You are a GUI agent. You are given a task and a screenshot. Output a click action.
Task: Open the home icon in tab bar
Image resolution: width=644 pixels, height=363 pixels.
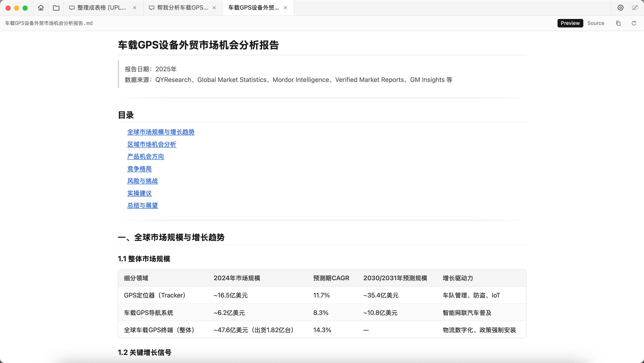(x=41, y=8)
